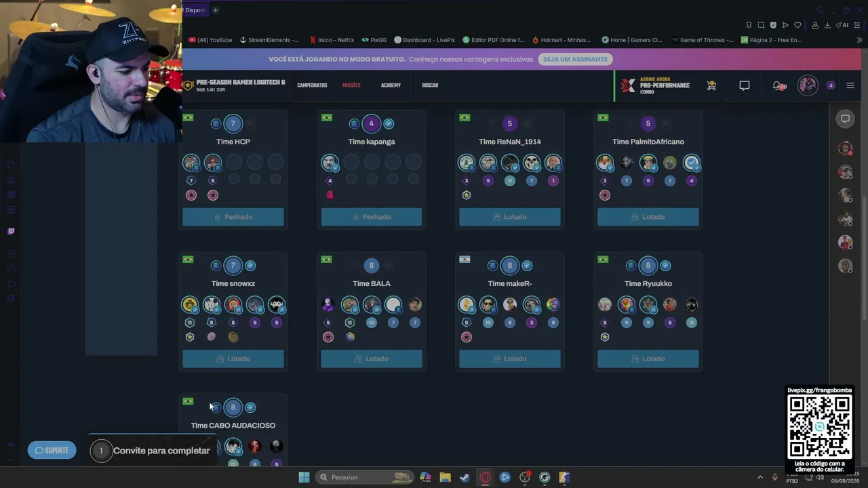Open a new browser tab with plus button
This screenshot has width=868, height=488.
pos(215,10)
